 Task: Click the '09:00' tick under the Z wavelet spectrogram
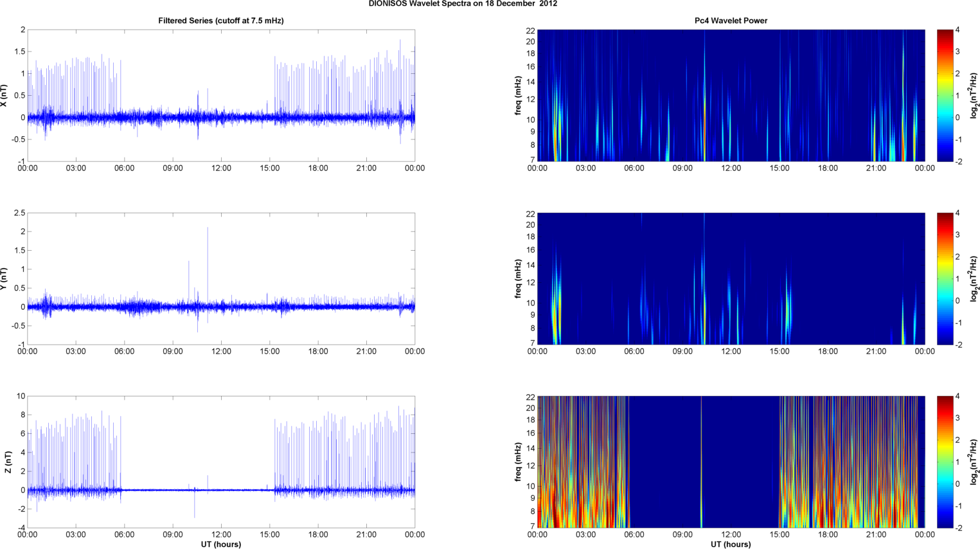click(682, 535)
